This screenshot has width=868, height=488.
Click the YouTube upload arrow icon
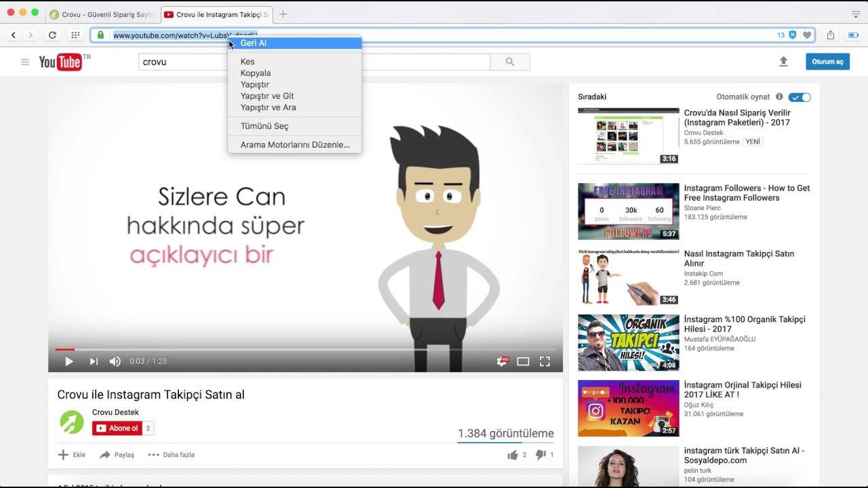(x=783, y=62)
